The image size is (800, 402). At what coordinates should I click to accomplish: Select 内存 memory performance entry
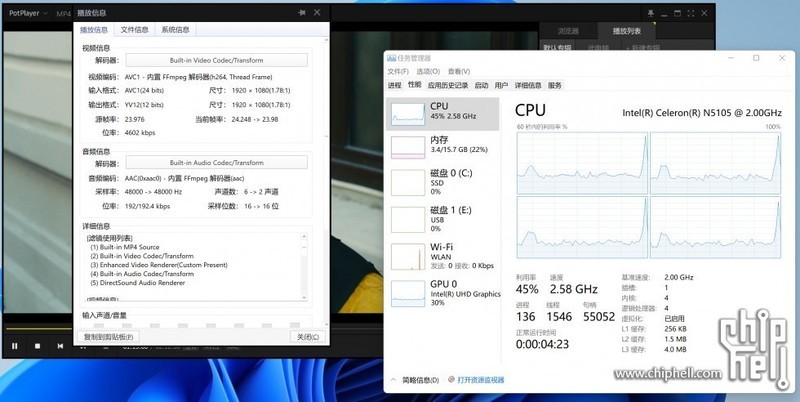click(x=442, y=145)
